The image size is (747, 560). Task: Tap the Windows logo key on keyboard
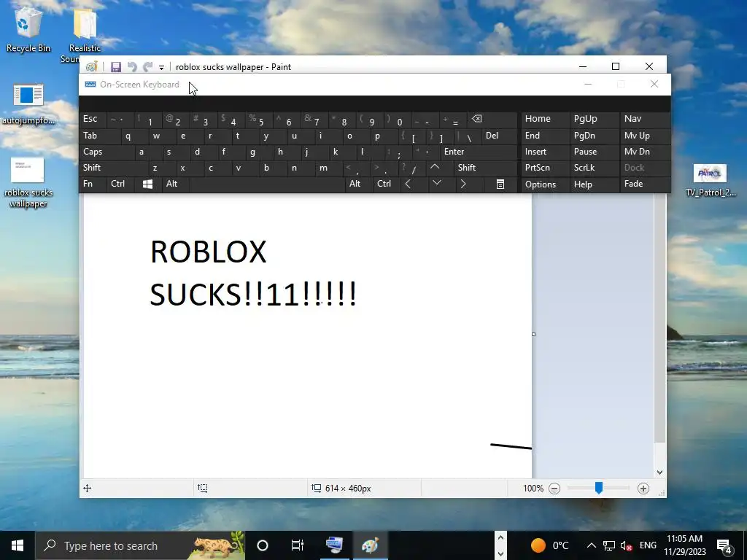tap(147, 184)
